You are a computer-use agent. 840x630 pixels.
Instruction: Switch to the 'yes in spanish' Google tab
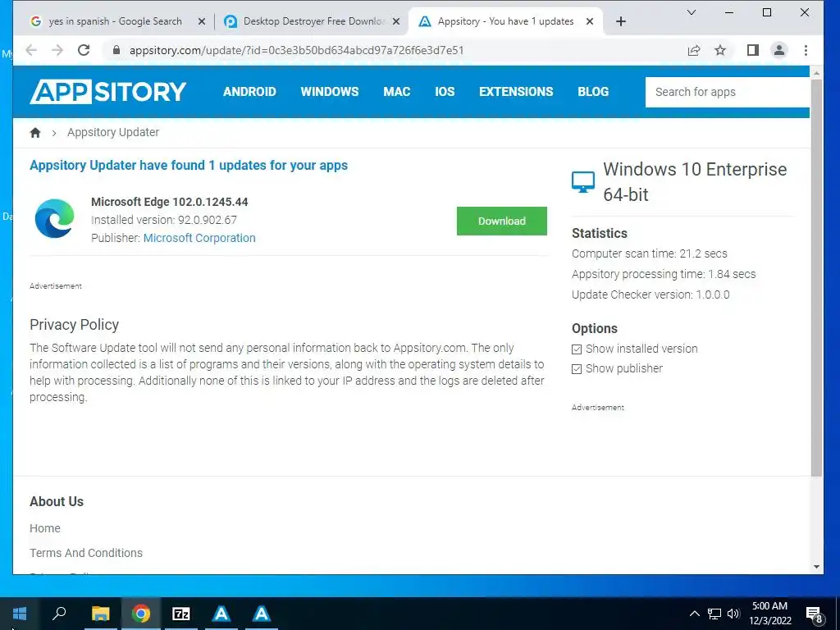coord(116,21)
